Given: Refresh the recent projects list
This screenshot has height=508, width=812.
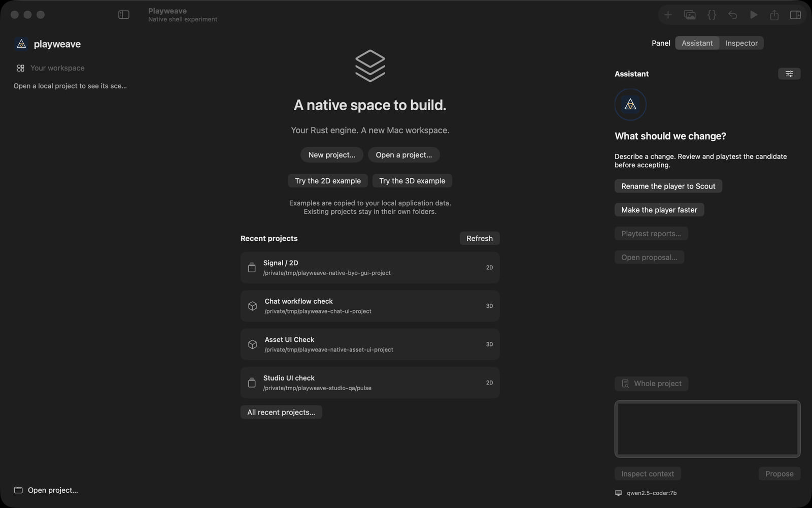Looking at the screenshot, I should [480, 238].
